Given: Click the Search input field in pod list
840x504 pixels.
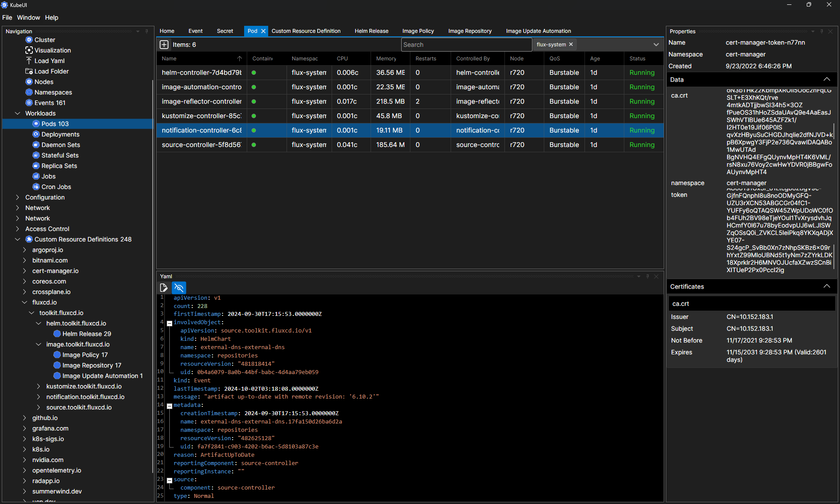Looking at the screenshot, I should tap(465, 44).
